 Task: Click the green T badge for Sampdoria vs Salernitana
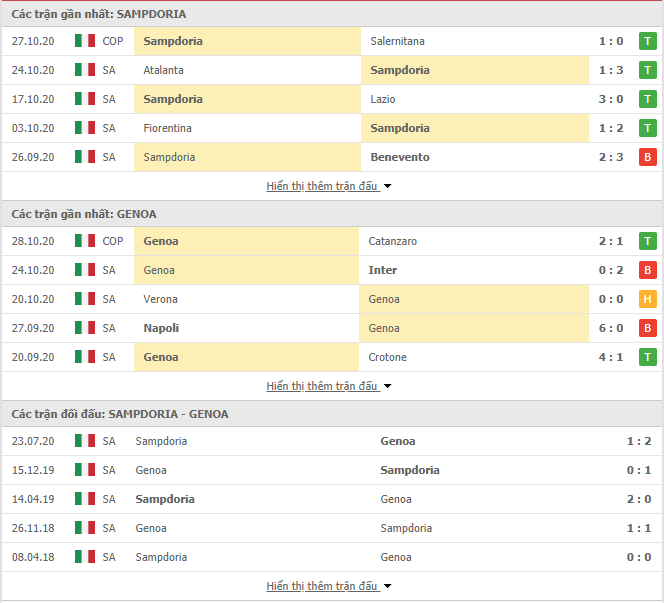(x=647, y=41)
